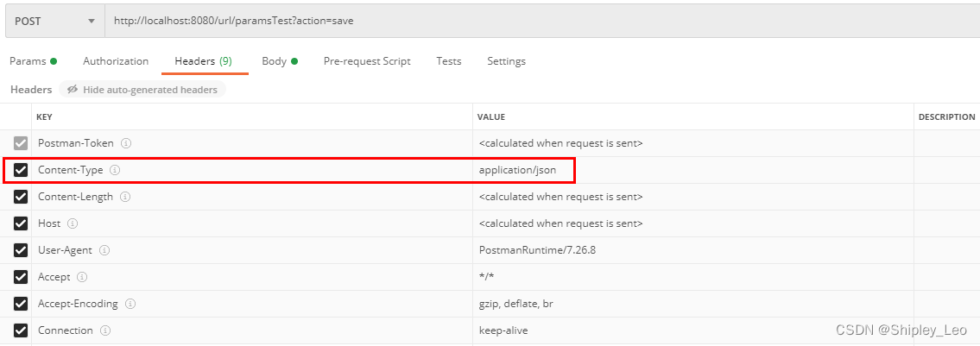Screen dimensions: 980x346
Task: Click info icon next to Content-Type
Action: (115, 170)
